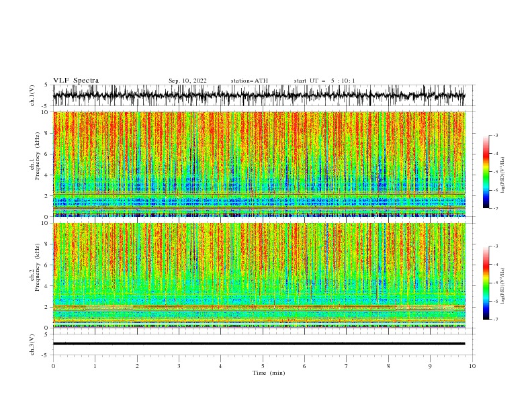532x411 pixels.
Task: Click the ch.1 "Frequency (kHz)" axis label
Action: (38, 156)
